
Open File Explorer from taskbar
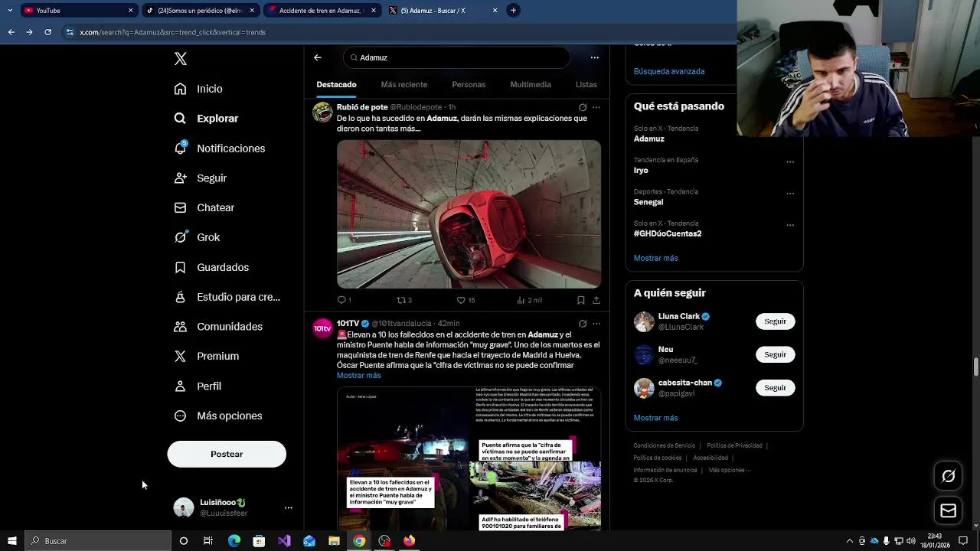tap(334, 541)
